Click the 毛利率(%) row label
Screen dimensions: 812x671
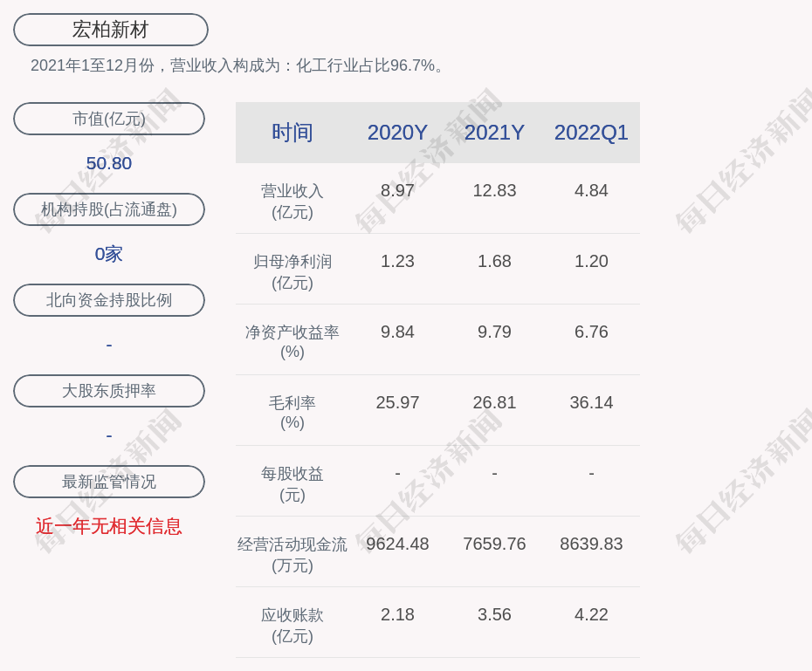coord(292,413)
